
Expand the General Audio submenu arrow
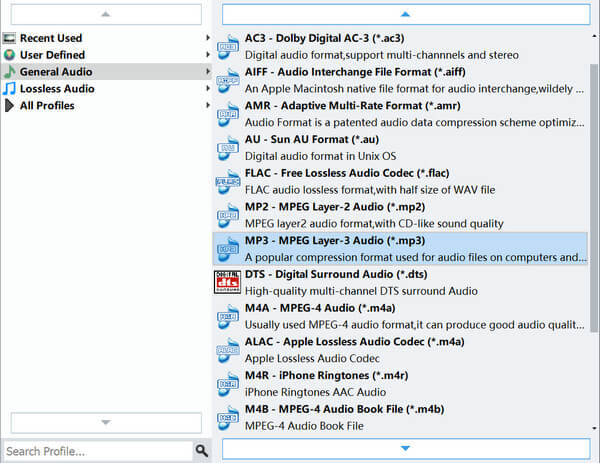208,72
